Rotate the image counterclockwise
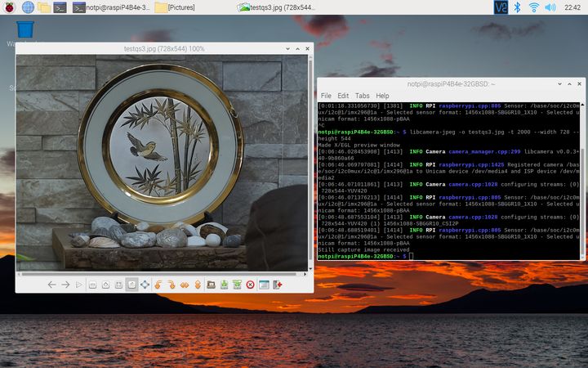The width and height of the screenshot is (588, 368). point(158,285)
